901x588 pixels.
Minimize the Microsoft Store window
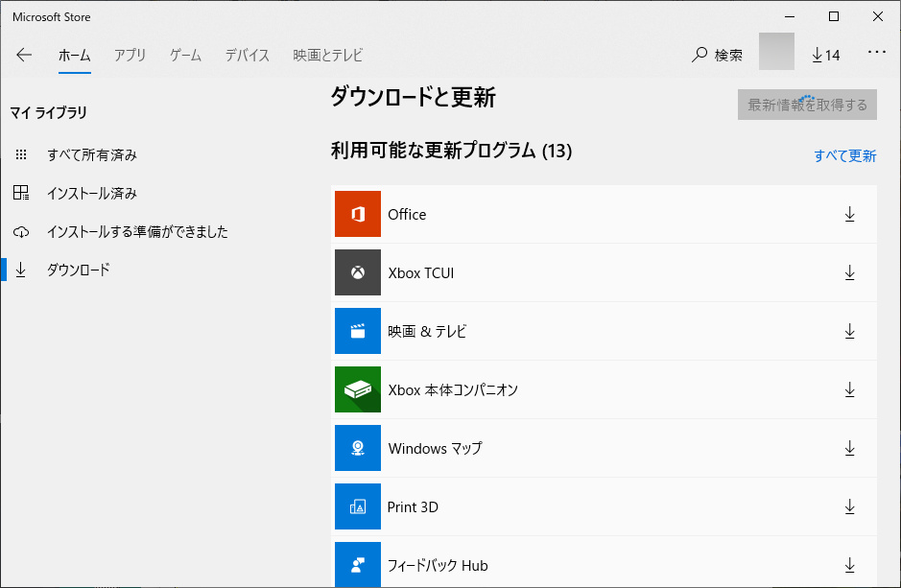tap(790, 16)
